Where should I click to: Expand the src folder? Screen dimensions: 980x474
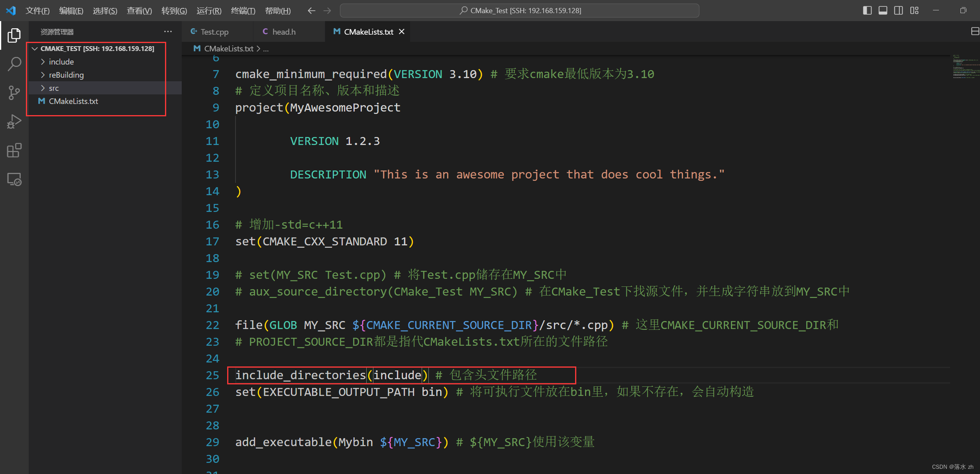105,88
